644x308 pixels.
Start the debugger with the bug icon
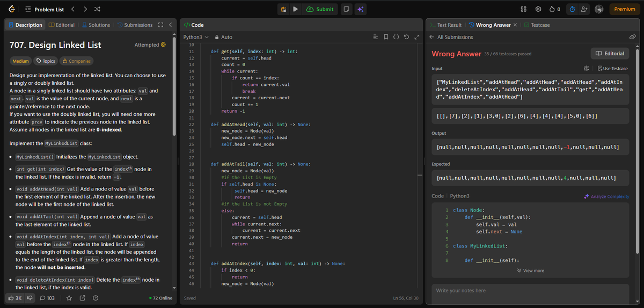pos(283,9)
